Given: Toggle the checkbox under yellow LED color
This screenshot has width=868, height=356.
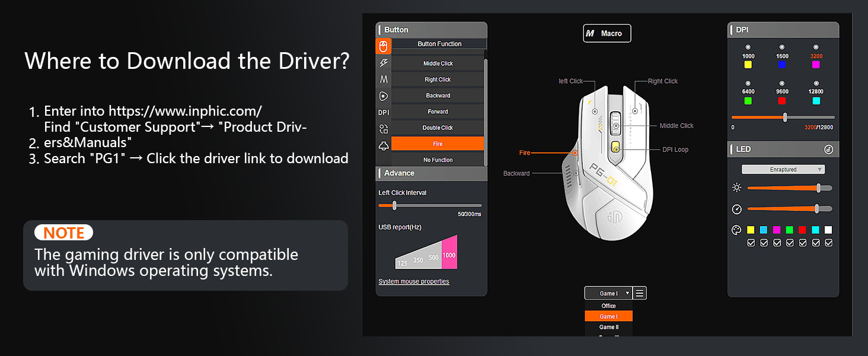Looking at the screenshot, I should point(751,243).
